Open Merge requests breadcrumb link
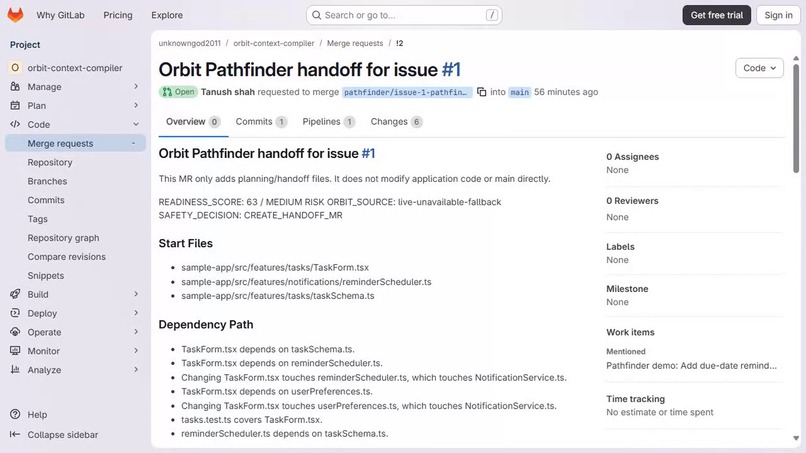 (355, 43)
